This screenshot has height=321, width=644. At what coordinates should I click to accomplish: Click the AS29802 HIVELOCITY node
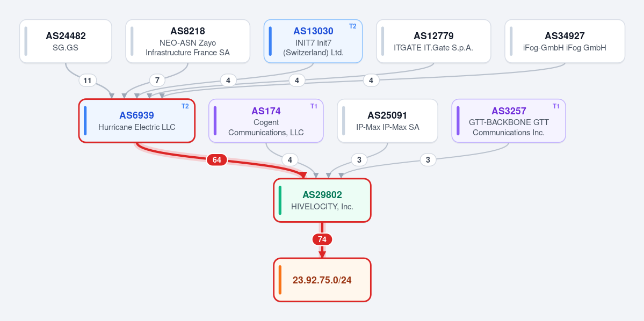[x=322, y=200]
